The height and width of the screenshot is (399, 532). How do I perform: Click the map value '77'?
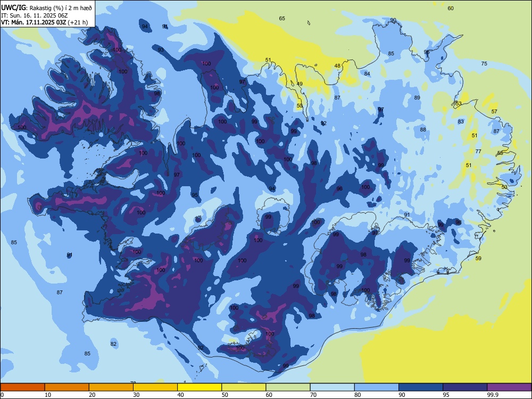click(478, 151)
